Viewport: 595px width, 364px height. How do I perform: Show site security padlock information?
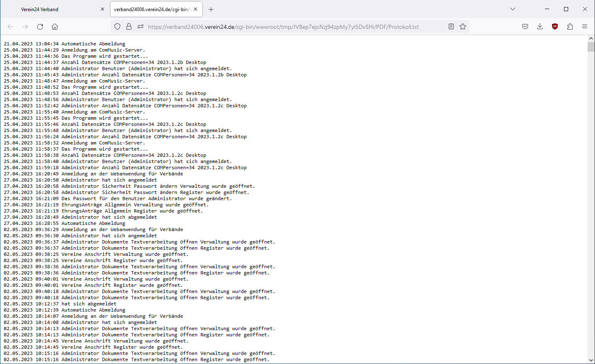pos(129,27)
